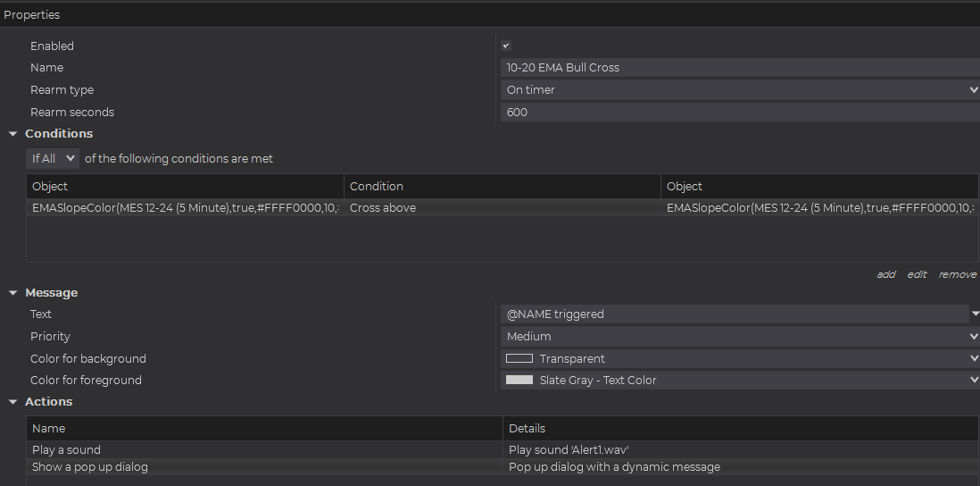Click the remove condition link
Image resolution: width=980 pixels, height=486 pixels.
(x=957, y=274)
